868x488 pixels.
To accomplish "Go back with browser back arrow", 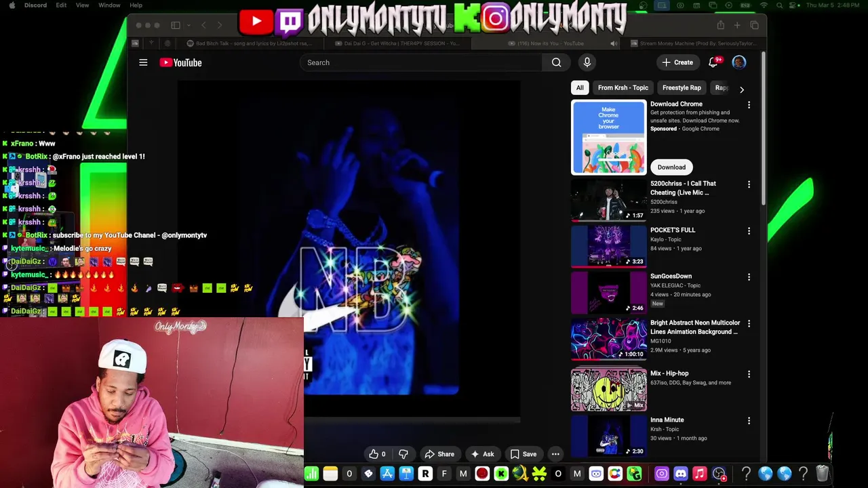I will pyautogui.click(x=203, y=25).
